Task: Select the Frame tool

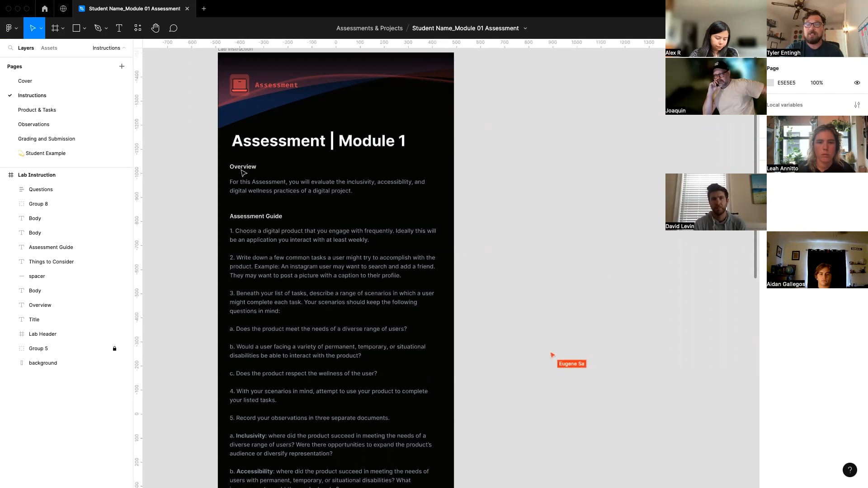Action: point(55,28)
